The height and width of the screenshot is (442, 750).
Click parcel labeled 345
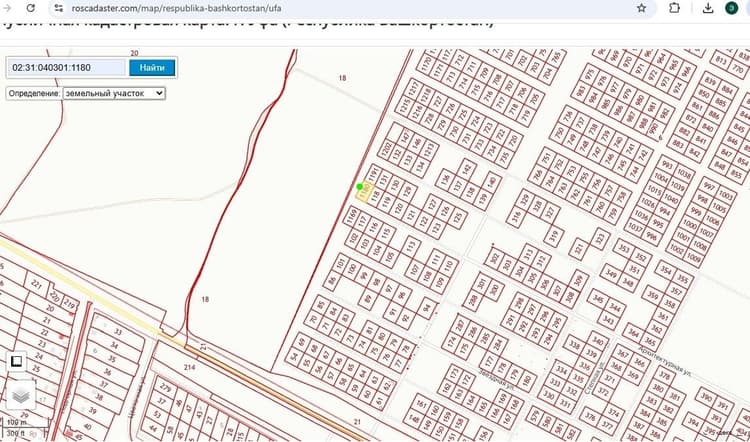coord(598,299)
